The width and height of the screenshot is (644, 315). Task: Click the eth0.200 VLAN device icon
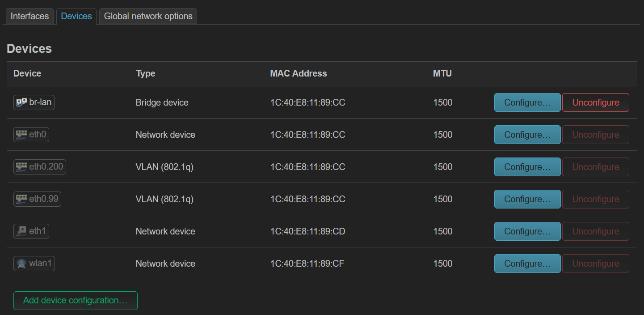21,167
